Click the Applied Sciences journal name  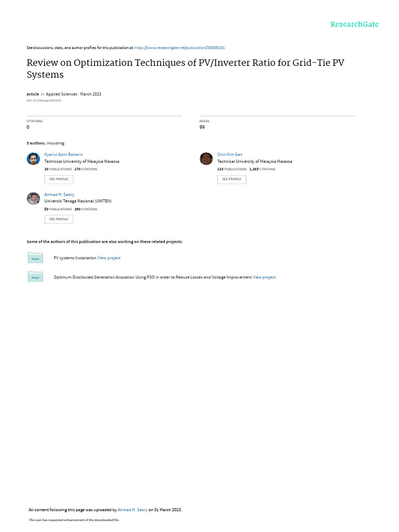click(x=61, y=94)
